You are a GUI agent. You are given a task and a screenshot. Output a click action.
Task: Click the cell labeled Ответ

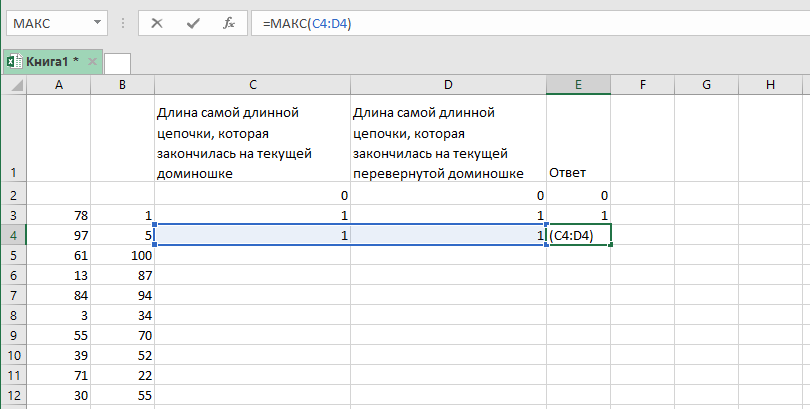(x=578, y=173)
